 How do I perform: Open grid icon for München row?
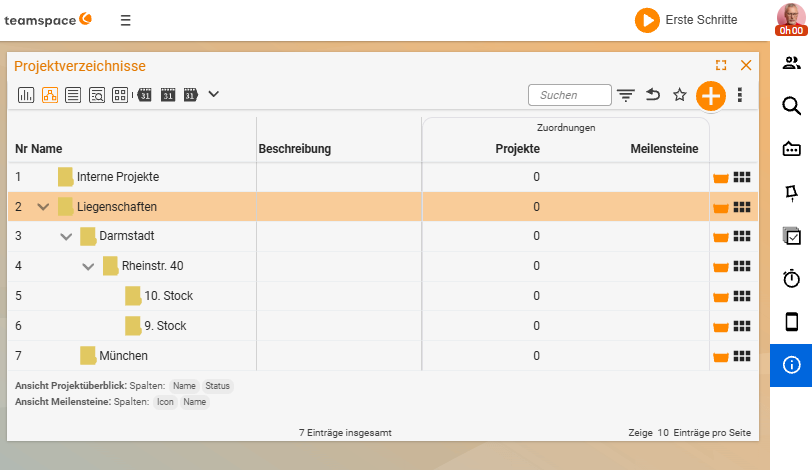742,356
